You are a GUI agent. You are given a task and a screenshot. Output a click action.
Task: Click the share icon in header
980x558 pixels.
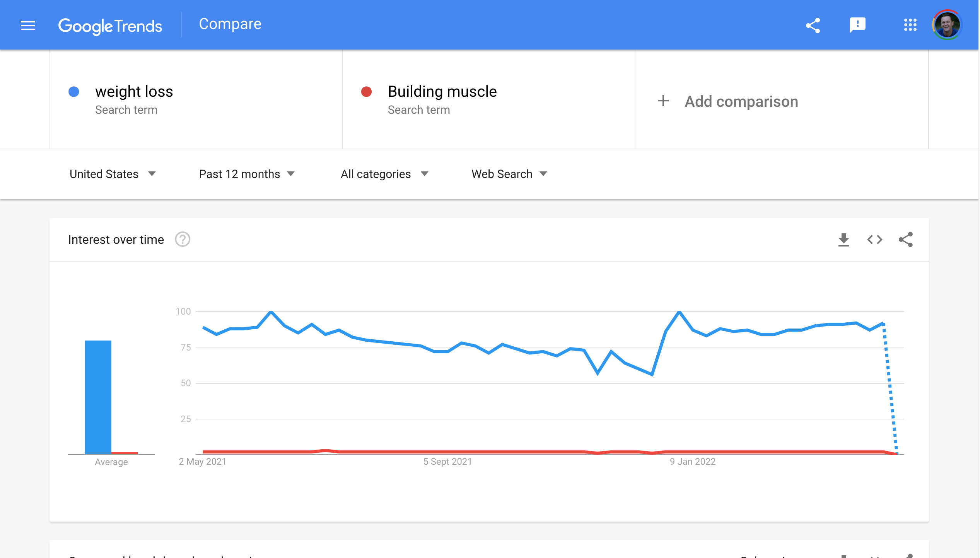coord(813,26)
